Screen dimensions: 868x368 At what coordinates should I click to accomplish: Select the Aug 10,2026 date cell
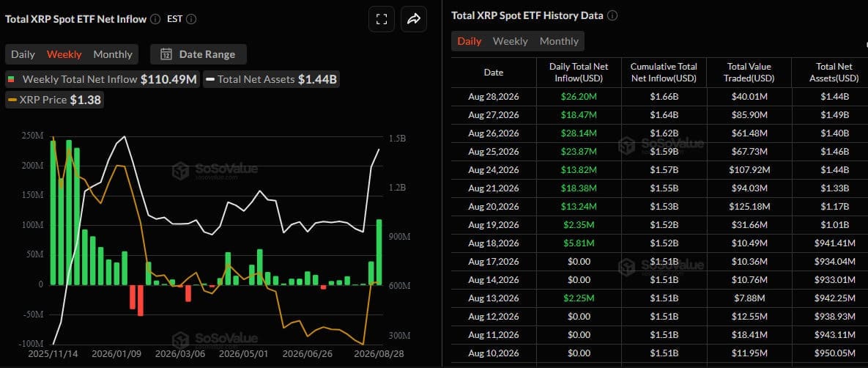(494, 353)
